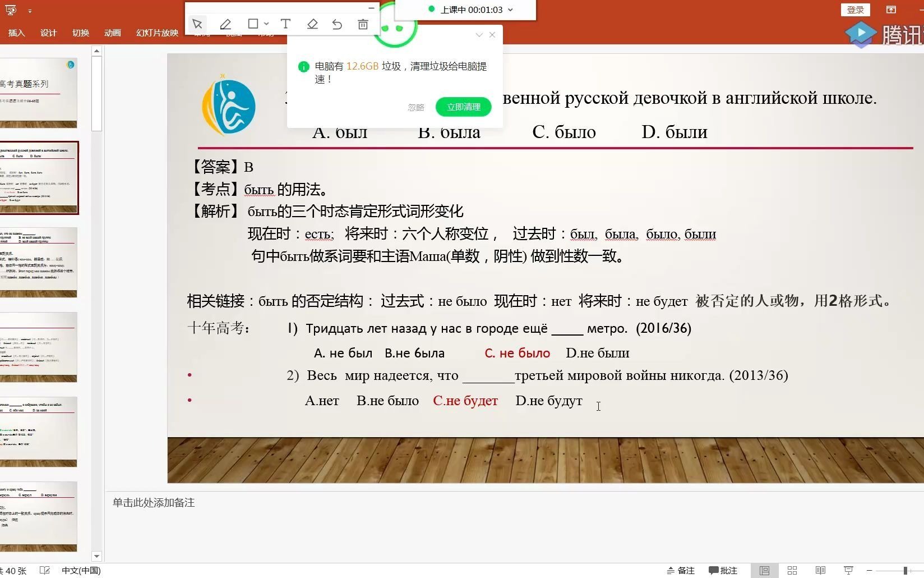Image resolution: width=924 pixels, height=578 pixels.
Task: Select the sixth slide thumbnail in panel
Action: pyautogui.click(x=39, y=516)
